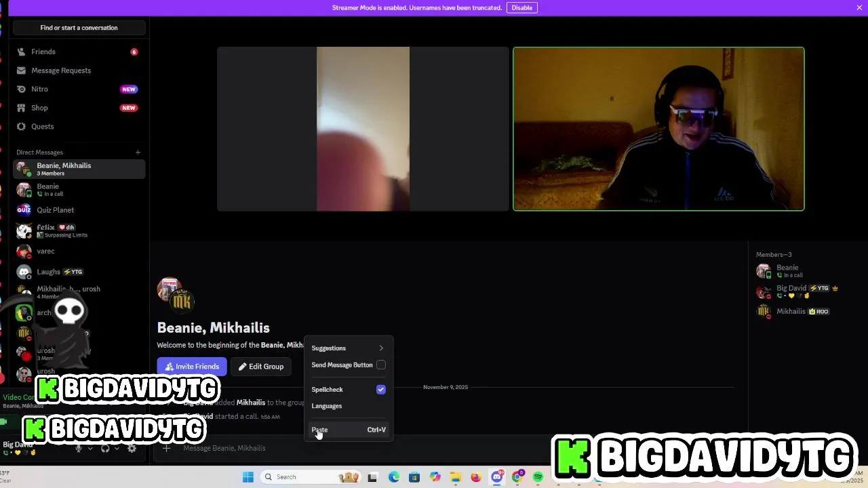Click the message attachment plus icon
This screenshot has height=488, width=868.
click(167, 448)
